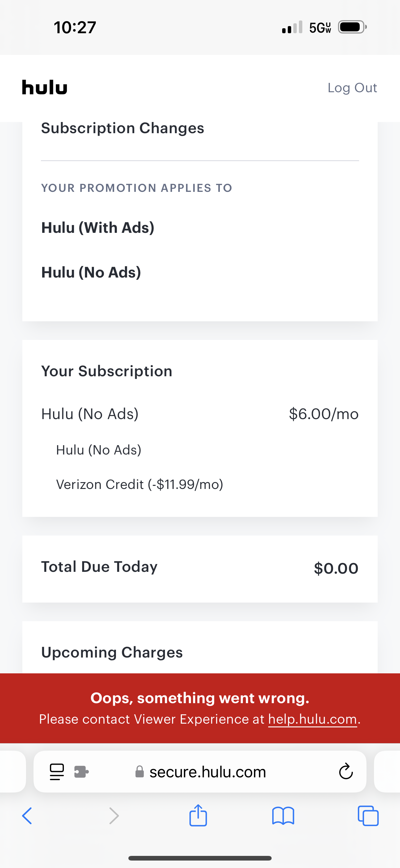Select Hulu (With Ads) promotion item
Image resolution: width=400 pixels, height=868 pixels.
pyautogui.click(x=98, y=228)
